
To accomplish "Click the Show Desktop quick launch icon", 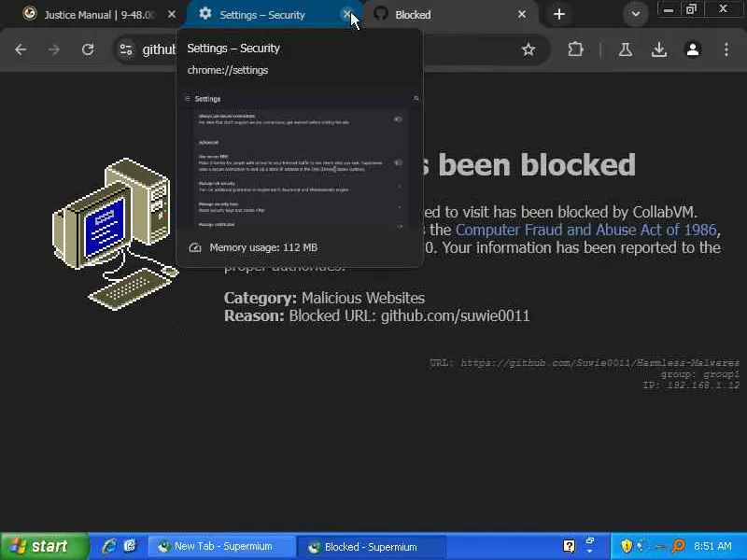I will (x=131, y=546).
